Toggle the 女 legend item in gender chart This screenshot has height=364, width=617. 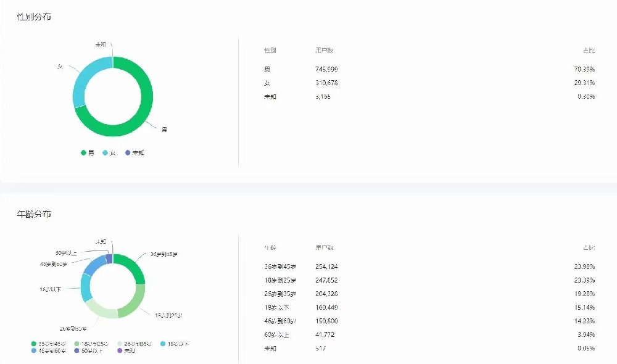[109, 152]
